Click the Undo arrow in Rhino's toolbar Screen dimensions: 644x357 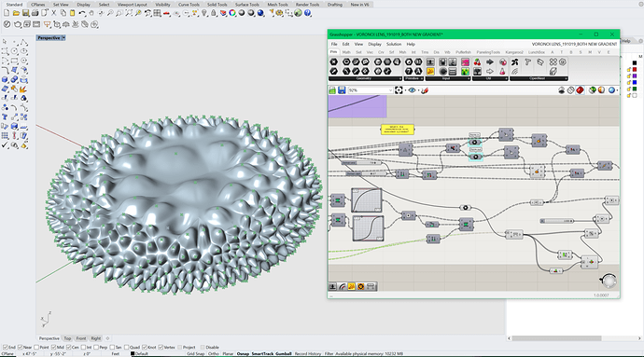pyautogui.click(x=82, y=14)
